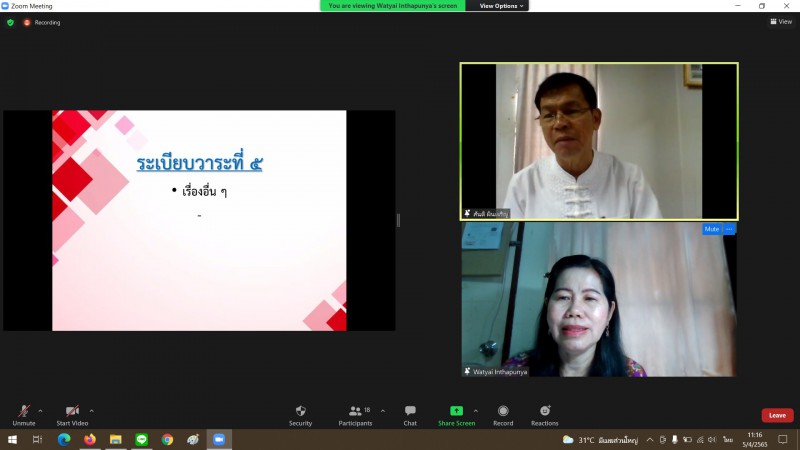Click the Zoom Meeting title bar icon
The width and height of the screenshot is (800, 450).
[x=5, y=6]
